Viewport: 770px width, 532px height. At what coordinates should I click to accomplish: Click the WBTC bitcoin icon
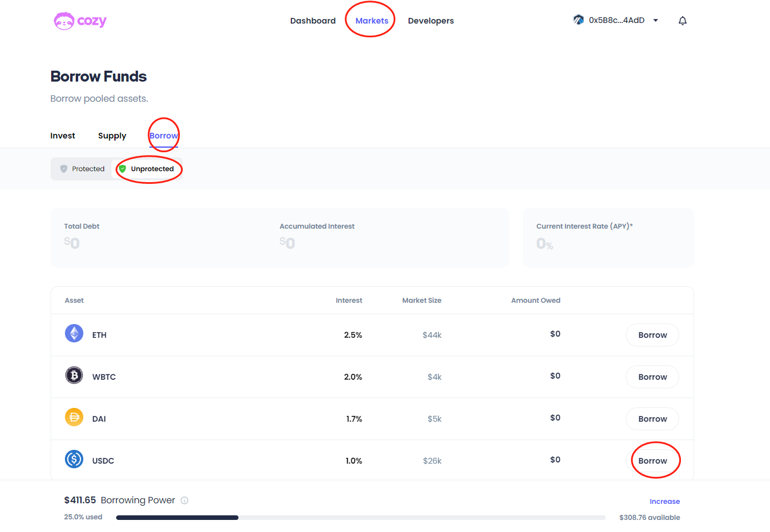coord(74,376)
